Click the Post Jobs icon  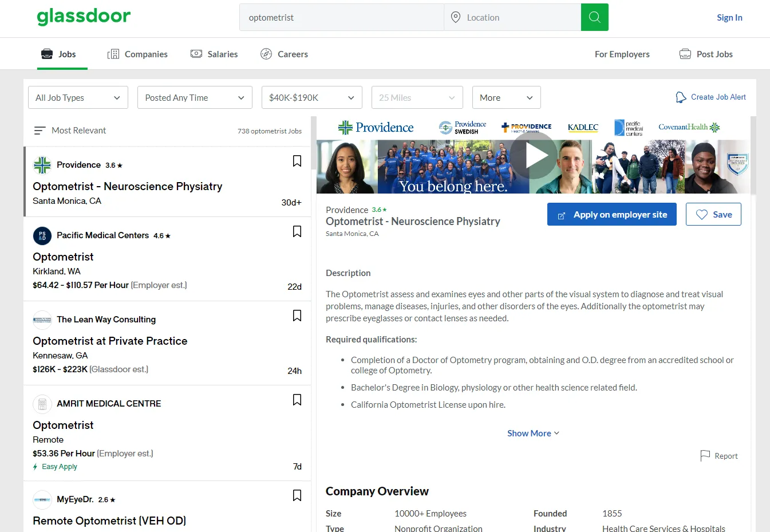coord(685,54)
